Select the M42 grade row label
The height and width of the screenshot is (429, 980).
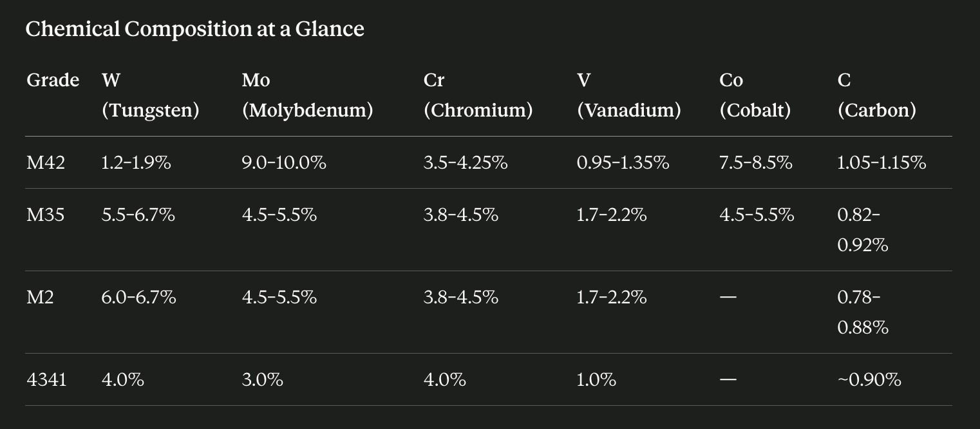tap(46, 163)
